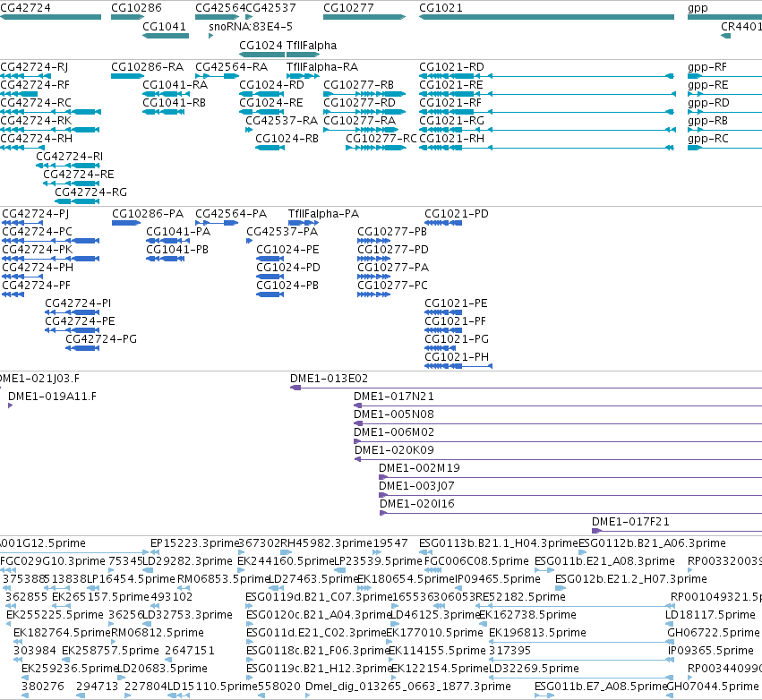This screenshot has width=762, height=700.
Task: Select transcript CG42724-RJ
Action: pos(25,76)
